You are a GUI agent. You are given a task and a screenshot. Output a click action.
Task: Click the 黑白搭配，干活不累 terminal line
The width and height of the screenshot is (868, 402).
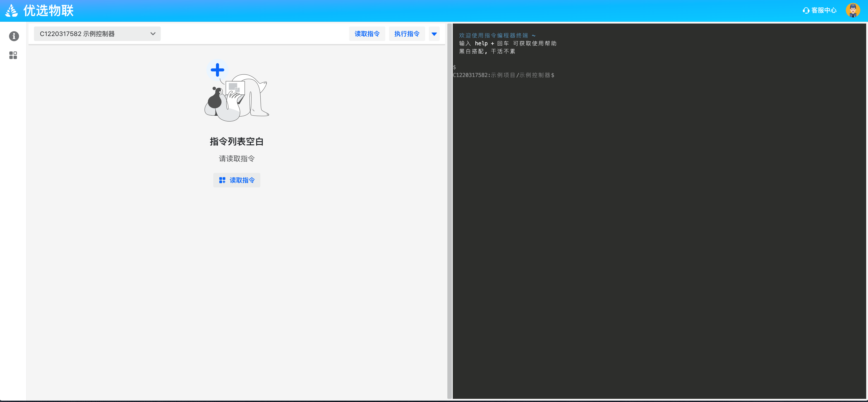pyautogui.click(x=487, y=51)
